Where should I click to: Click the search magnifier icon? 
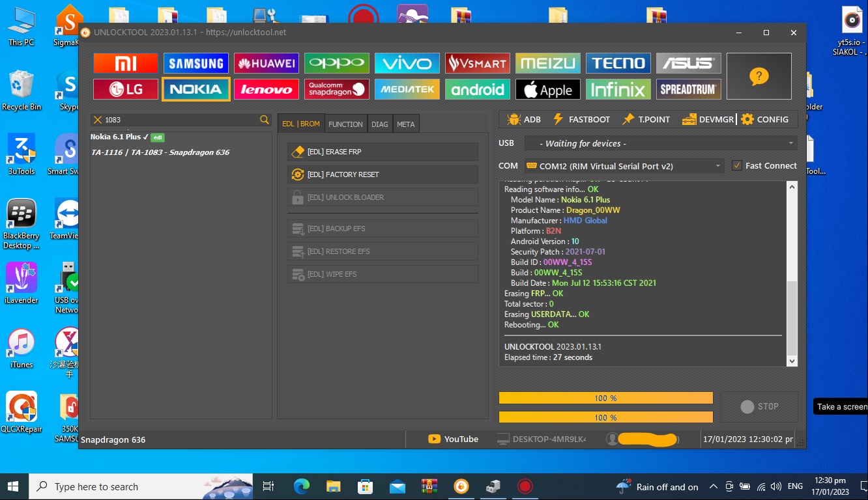265,120
